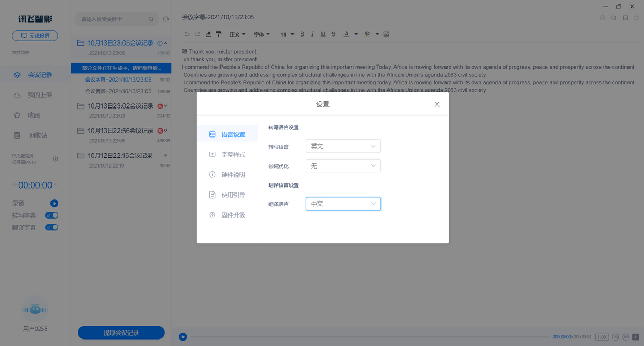Viewport: 644px width, 346px height.
Task: Click the 无线投屏 button
Action: tap(35, 35)
